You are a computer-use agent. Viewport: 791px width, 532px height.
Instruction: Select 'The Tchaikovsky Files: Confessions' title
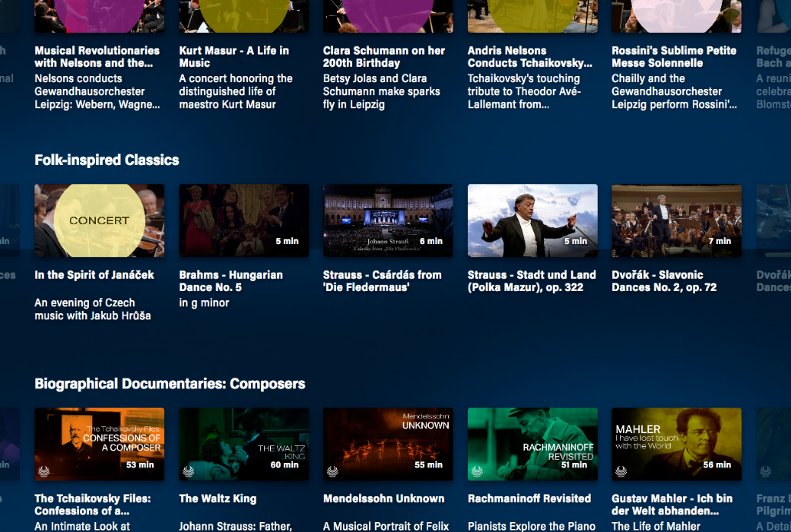pyautogui.click(x=93, y=505)
